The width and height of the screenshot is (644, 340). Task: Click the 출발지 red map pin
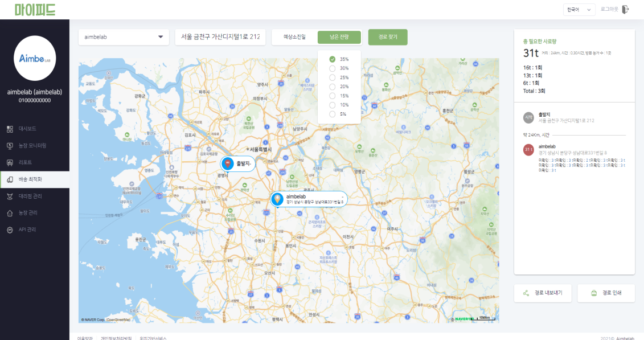(x=227, y=163)
